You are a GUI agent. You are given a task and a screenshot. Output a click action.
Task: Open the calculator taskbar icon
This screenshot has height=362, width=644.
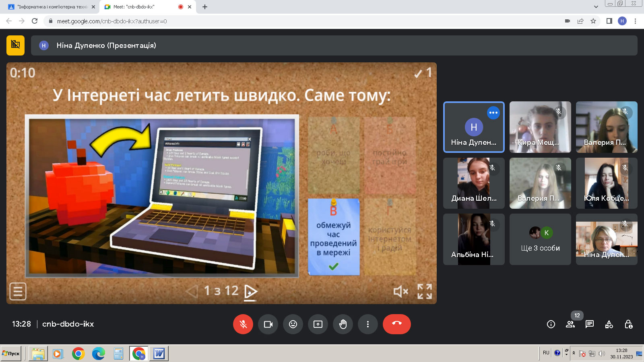(119, 354)
